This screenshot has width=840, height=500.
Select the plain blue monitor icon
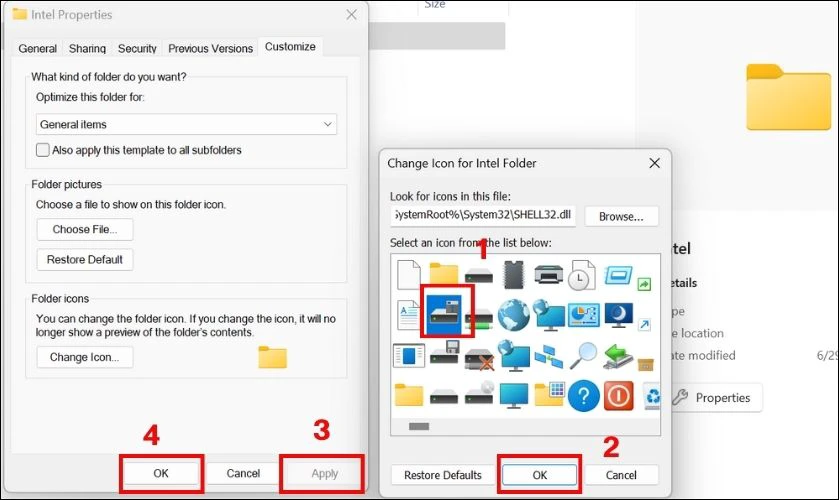[514, 396]
